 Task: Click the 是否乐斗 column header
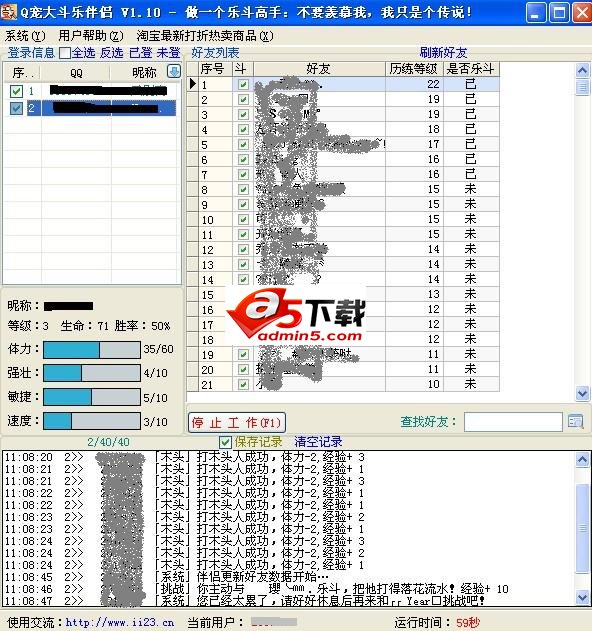tap(471, 69)
